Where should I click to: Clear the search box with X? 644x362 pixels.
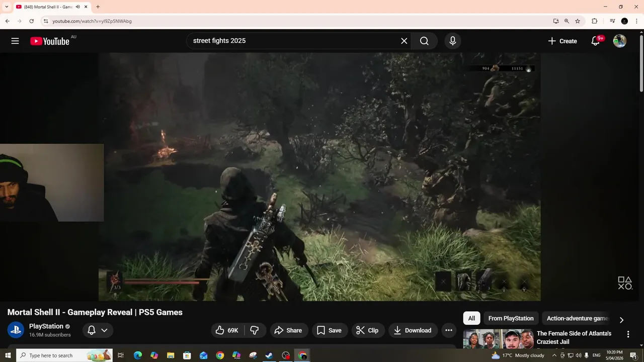tap(404, 41)
